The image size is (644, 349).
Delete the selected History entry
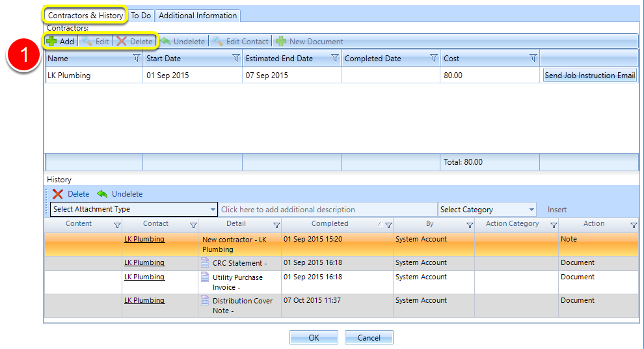point(71,194)
